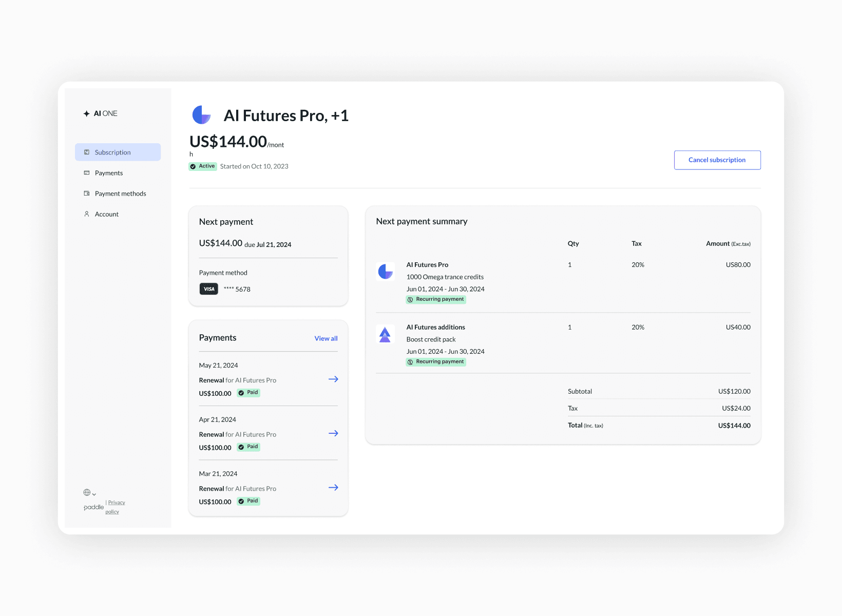Screen dimensions: 842x616
Task: Click the Recurring payment badge for AI Futures additions
Action: 436,362
